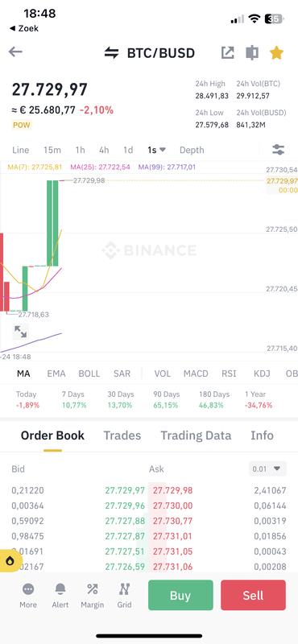Tap the green Buy button
Screen dimensions: 298x644
point(180,595)
